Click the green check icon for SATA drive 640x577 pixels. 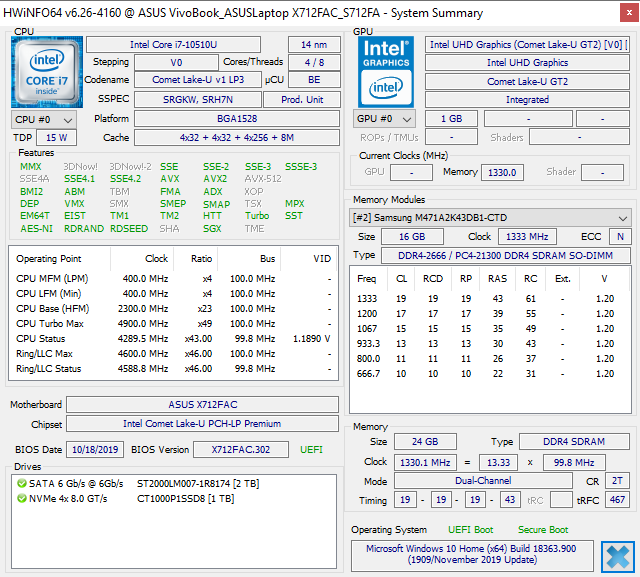coord(22,484)
